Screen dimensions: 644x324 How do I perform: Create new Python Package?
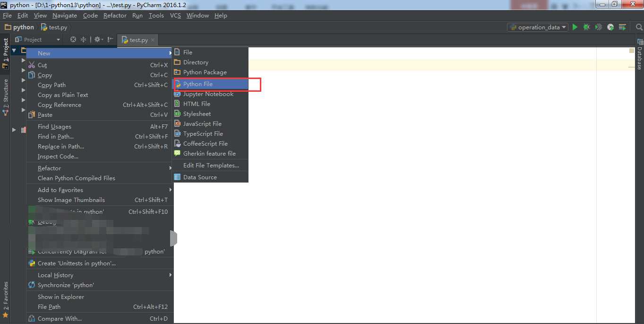[x=210, y=72]
